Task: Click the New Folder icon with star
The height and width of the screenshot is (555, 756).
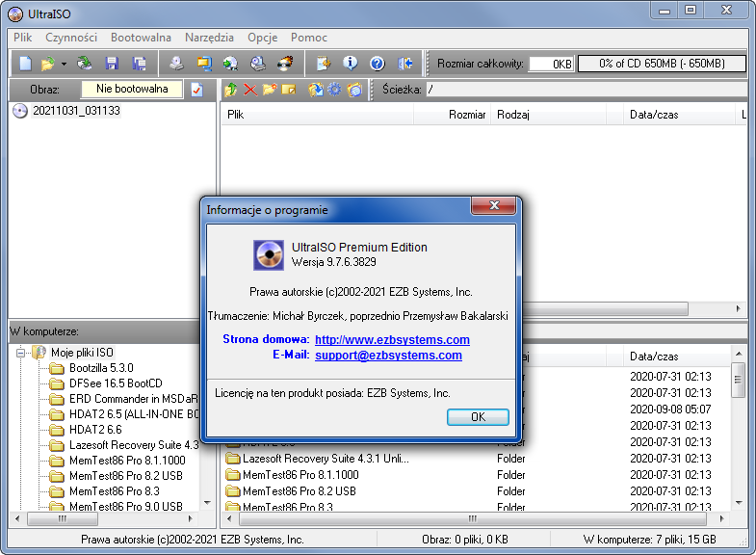Action: click(270, 90)
